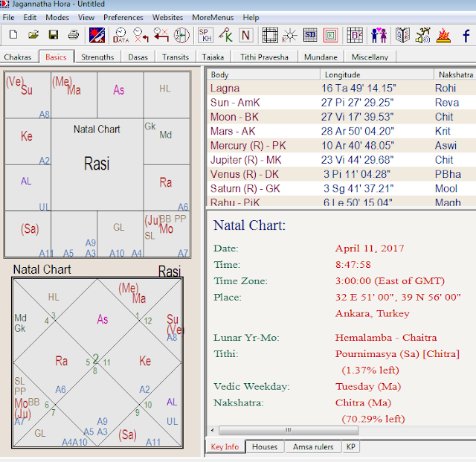
Task: Open a saved chart with the folder icon
Action: pos(33,35)
